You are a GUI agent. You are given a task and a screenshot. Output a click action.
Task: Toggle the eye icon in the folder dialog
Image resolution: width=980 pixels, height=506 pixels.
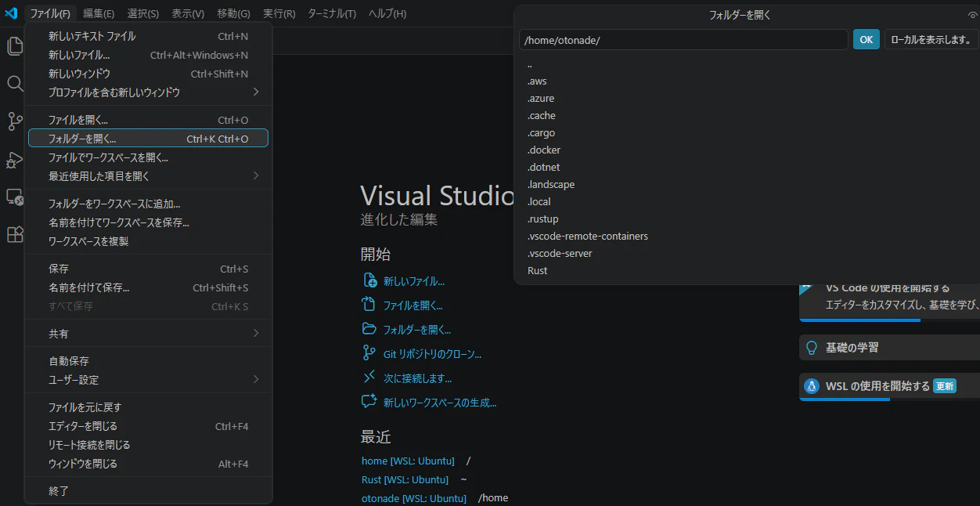pyautogui.click(x=973, y=15)
